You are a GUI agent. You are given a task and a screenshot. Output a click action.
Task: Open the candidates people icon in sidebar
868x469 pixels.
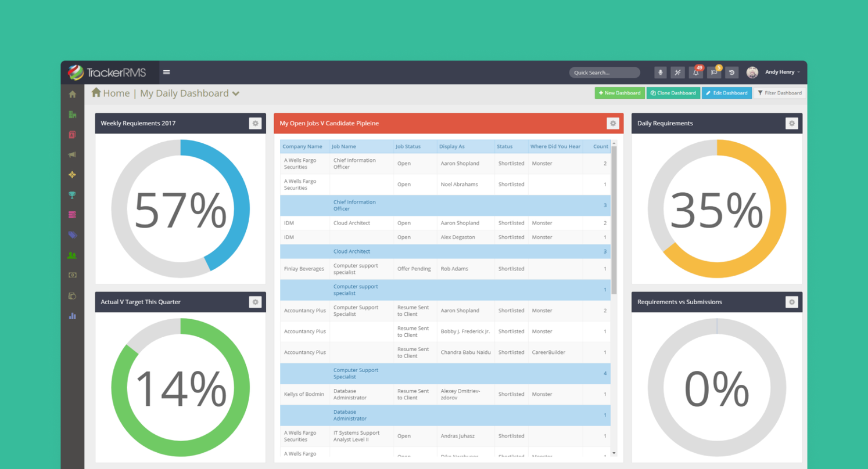73,255
